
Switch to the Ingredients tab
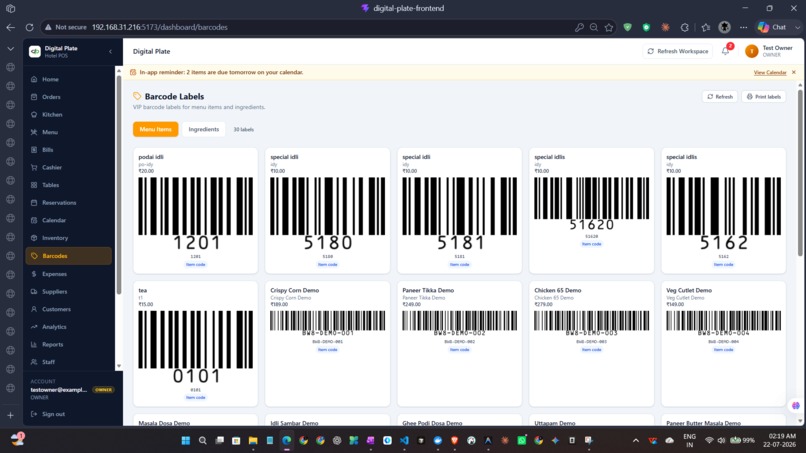[204, 129]
